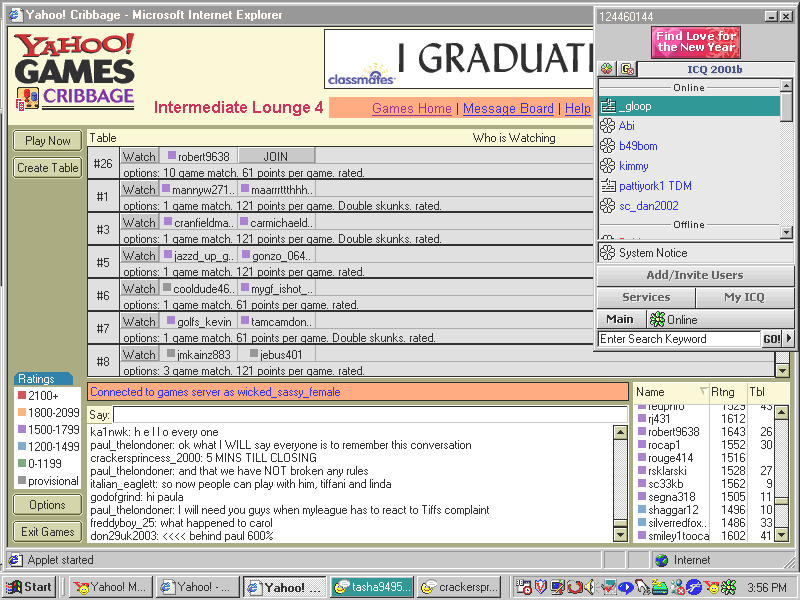The image size is (800, 600).
Task: Click the Rtng column header
Action: [x=728, y=392]
